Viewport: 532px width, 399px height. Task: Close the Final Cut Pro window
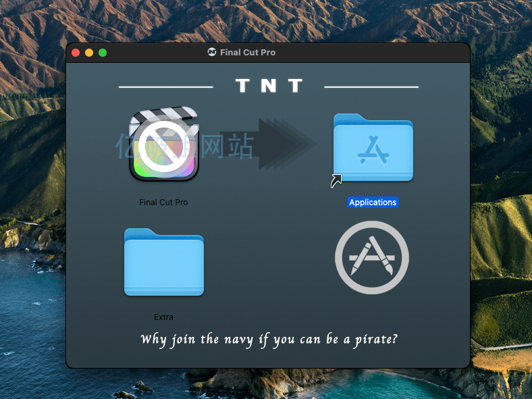(x=76, y=53)
